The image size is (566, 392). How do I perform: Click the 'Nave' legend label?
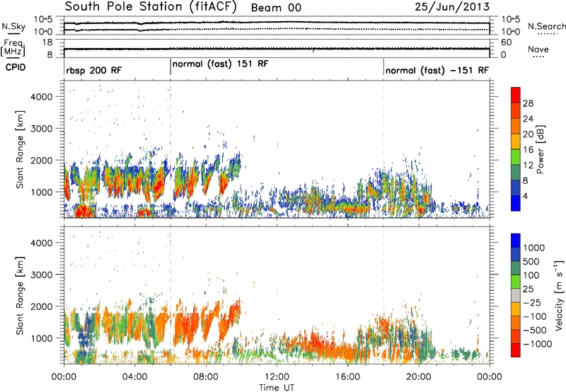click(538, 50)
